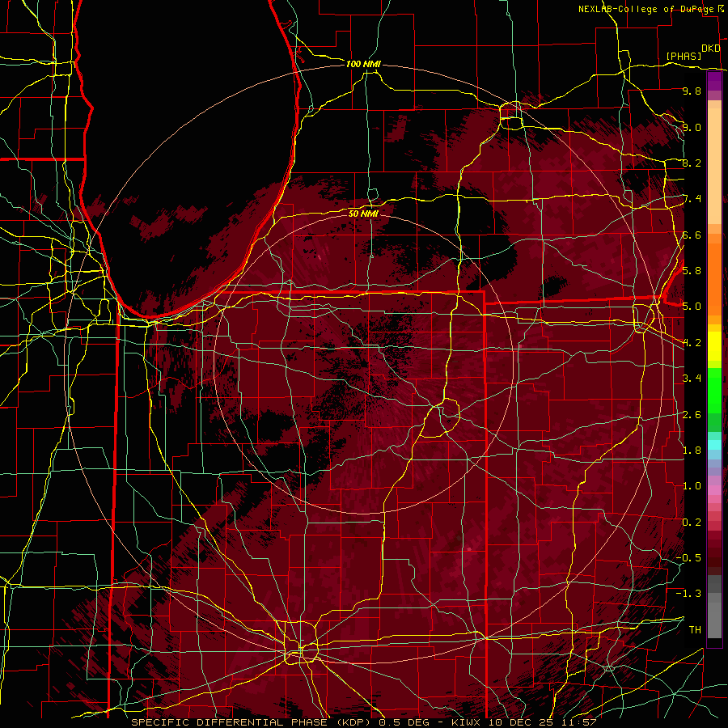Screen dimensions: 728x728
Task: Click the 5.0 scale value
Action: coord(692,307)
